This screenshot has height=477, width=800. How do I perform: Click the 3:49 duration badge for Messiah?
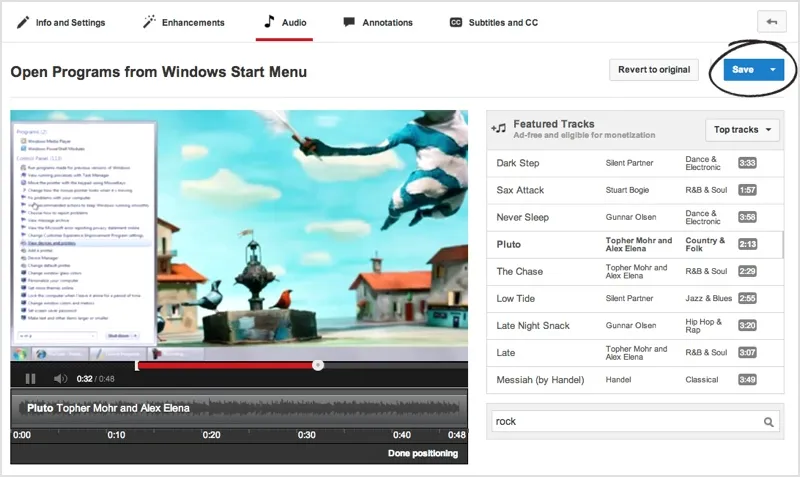tap(747, 380)
